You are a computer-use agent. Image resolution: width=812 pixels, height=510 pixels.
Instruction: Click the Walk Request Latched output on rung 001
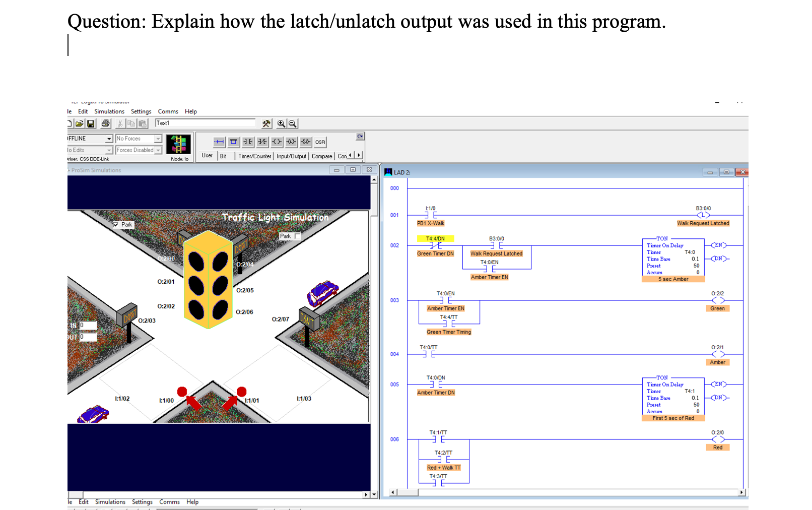pyautogui.click(x=703, y=216)
